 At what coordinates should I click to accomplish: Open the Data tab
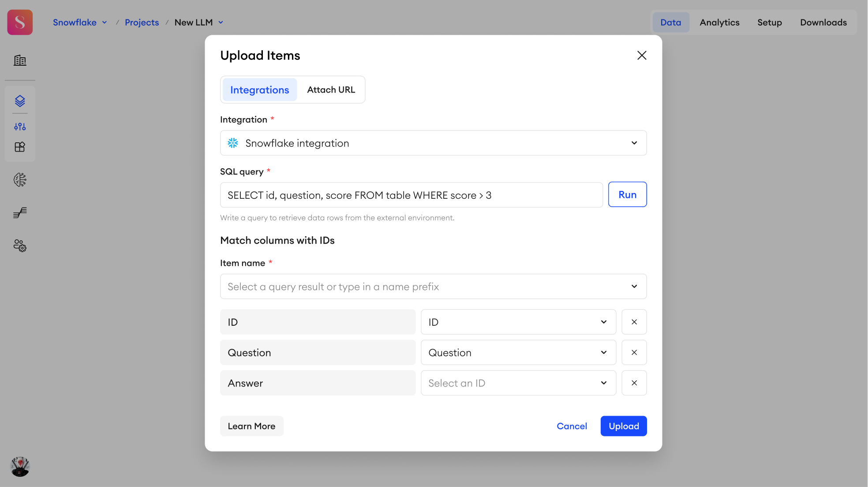pyautogui.click(x=671, y=22)
